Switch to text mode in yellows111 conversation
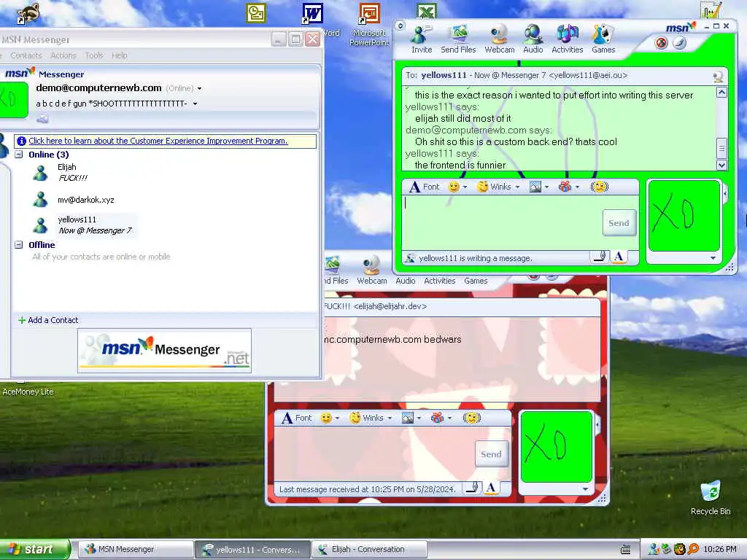747x560 pixels. pos(619,257)
